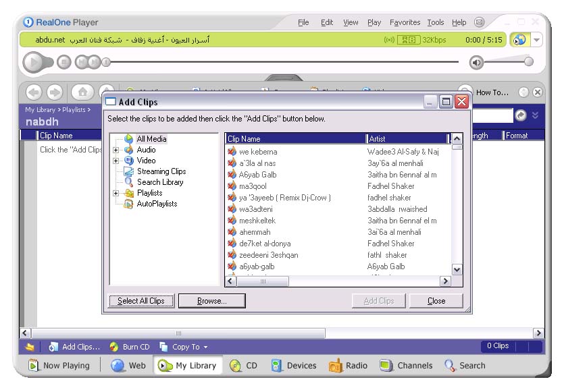Viewport: 564px width, 392px height.
Task: Open the Home page icon
Action: point(82,92)
